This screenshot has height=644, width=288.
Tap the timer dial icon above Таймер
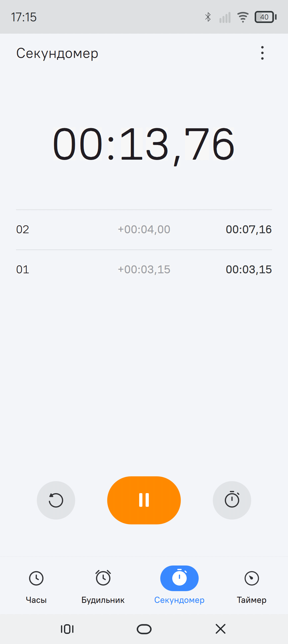pyautogui.click(x=252, y=578)
